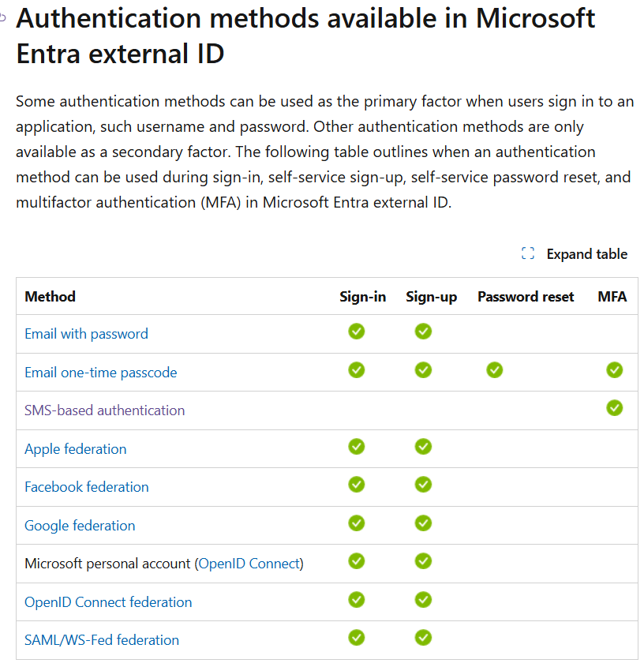Open the OpenID Connect federation link

(x=108, y=602)
